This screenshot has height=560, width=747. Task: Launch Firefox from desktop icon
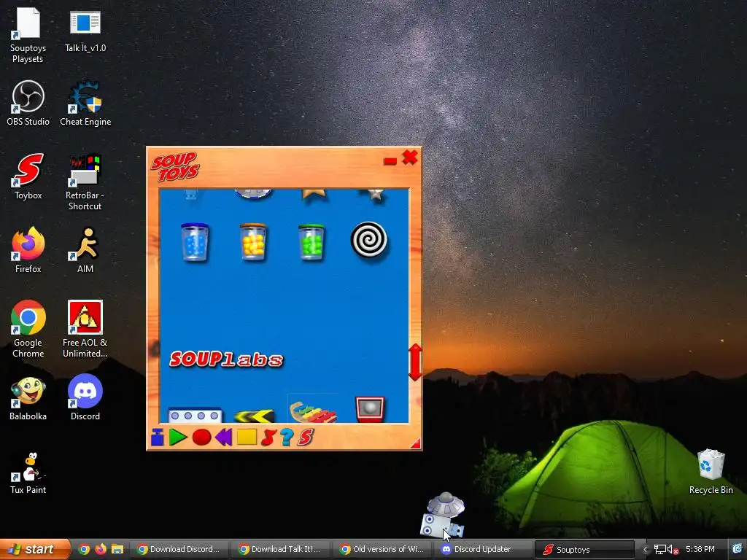(x=28, y=251)
